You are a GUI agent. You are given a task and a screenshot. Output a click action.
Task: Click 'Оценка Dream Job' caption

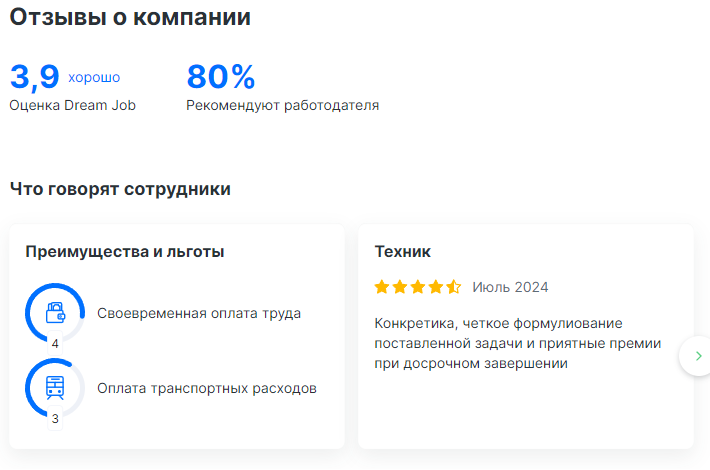(72, 105)
